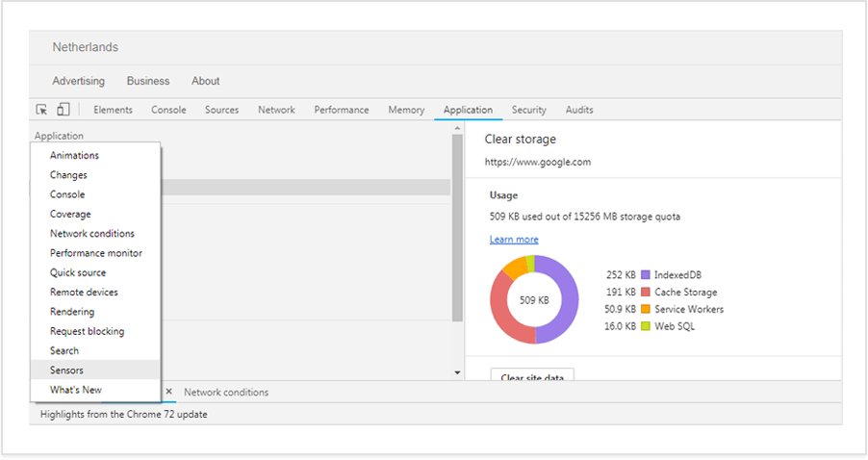The height and width of the screenshot is (460, 868).
Task: Click the storage usage donut chart
Action: point(534,300)
